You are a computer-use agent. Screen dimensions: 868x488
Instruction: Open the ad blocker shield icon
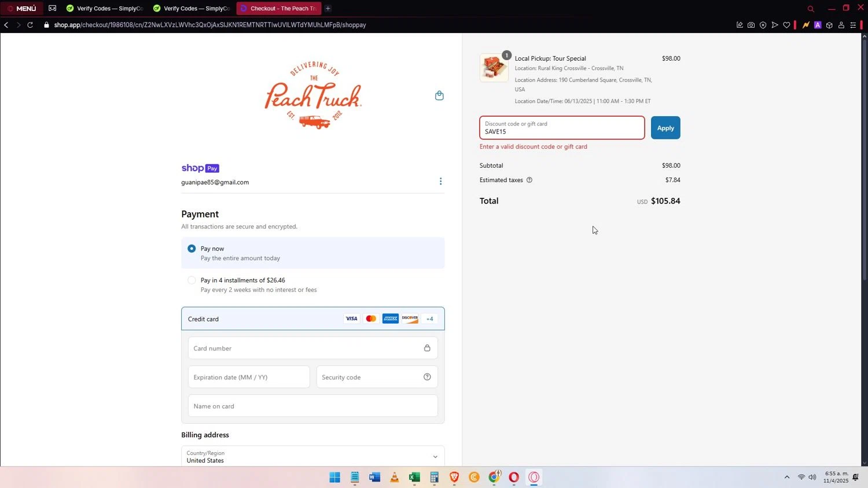click(763, 25)
